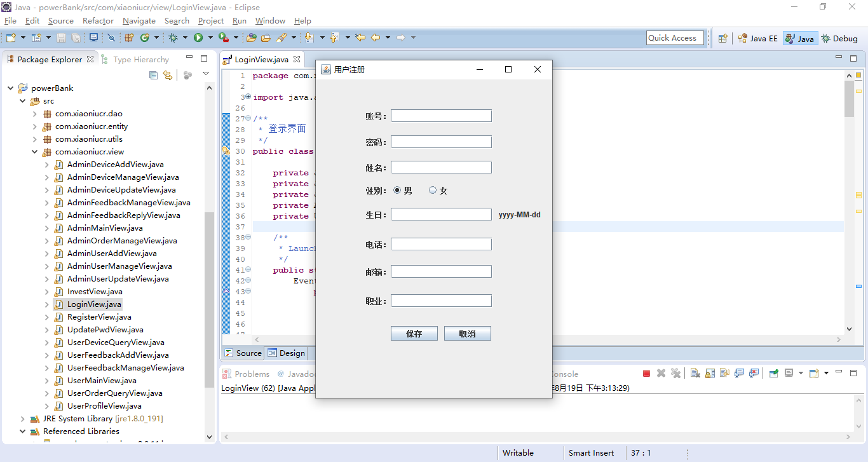This screenshot has width=868, height=462.
Task: Toggle Word Wrap icon in console
Action: click(724, 374)
